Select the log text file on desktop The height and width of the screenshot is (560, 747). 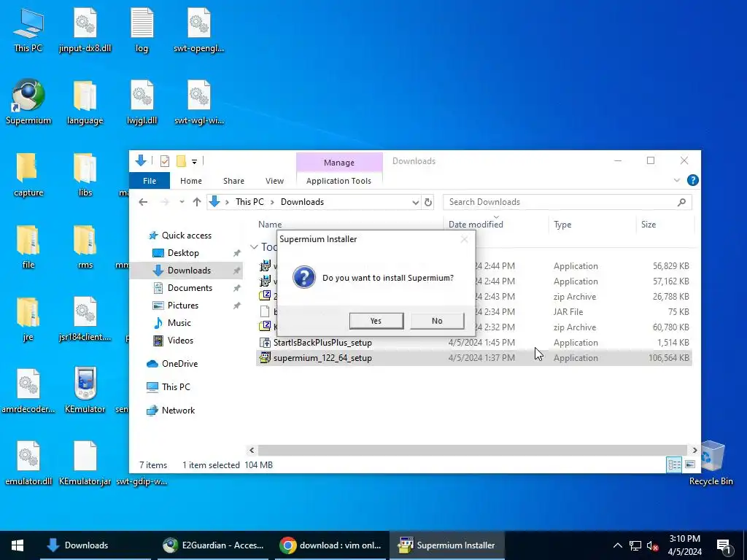[142, 29]
